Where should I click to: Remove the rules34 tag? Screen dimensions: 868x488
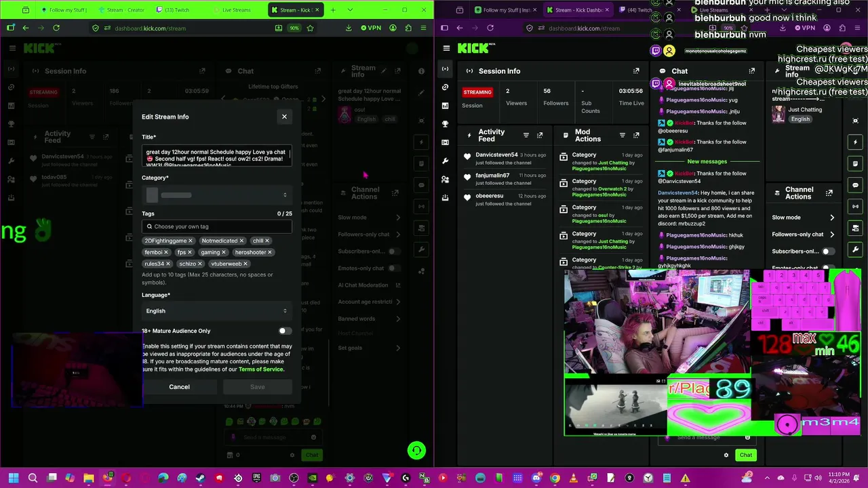tap(167, 264)
